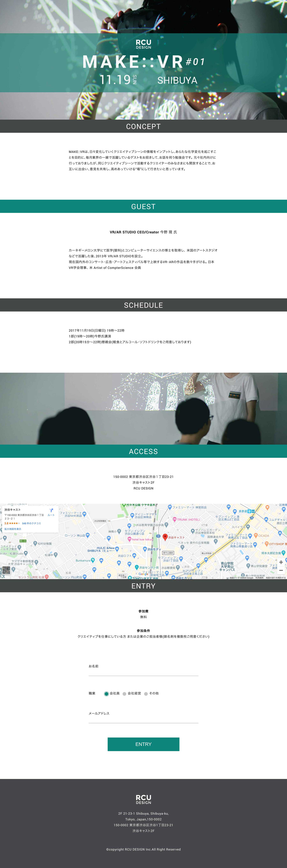The height and width of the screenshot is (868, 287).
Task: Click the RCU DESIGN logo in the hero banner
Action: 143,44
